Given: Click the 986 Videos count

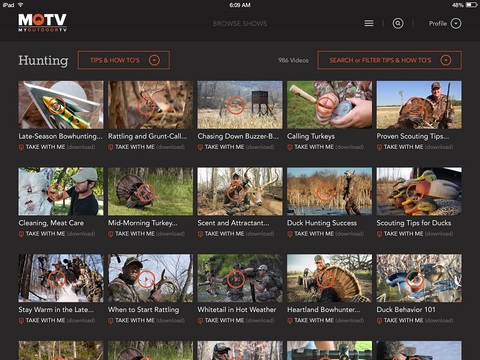Looking at the screenshot, I should [x=293, y=60].
